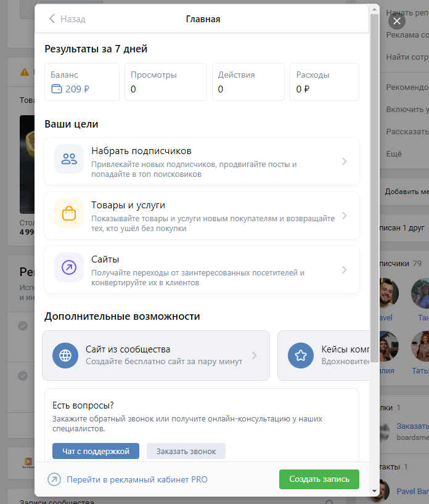Open the Набрать подписчиков goal
Viewport: 429px width, 504px height.
(x=202, y=161)
